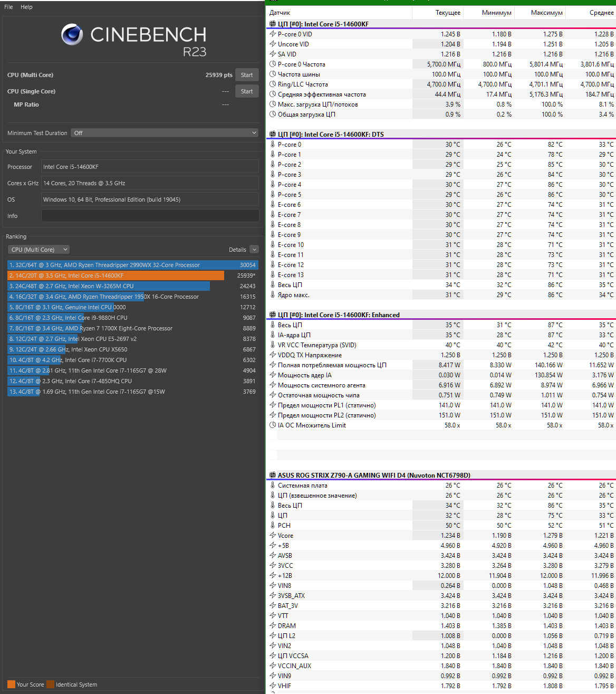The width and height of the screenshot is (616, 694).
Task: Click chip icon beside ASUS ROG STRIX header
Action: (x=273, y=475)
